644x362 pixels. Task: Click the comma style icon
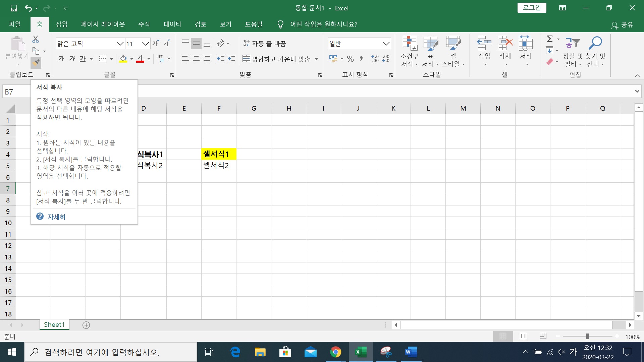[x=361, y=59]
